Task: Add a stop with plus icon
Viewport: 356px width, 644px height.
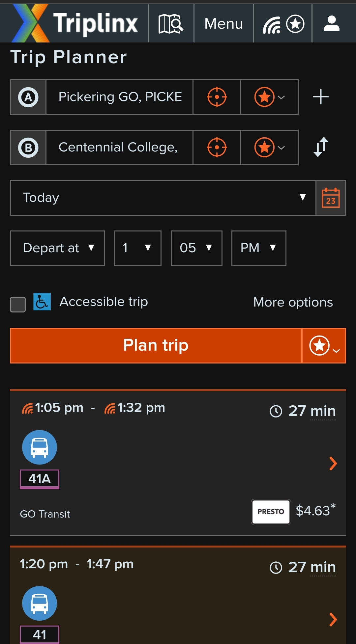Action: click(x=320, y=97)
